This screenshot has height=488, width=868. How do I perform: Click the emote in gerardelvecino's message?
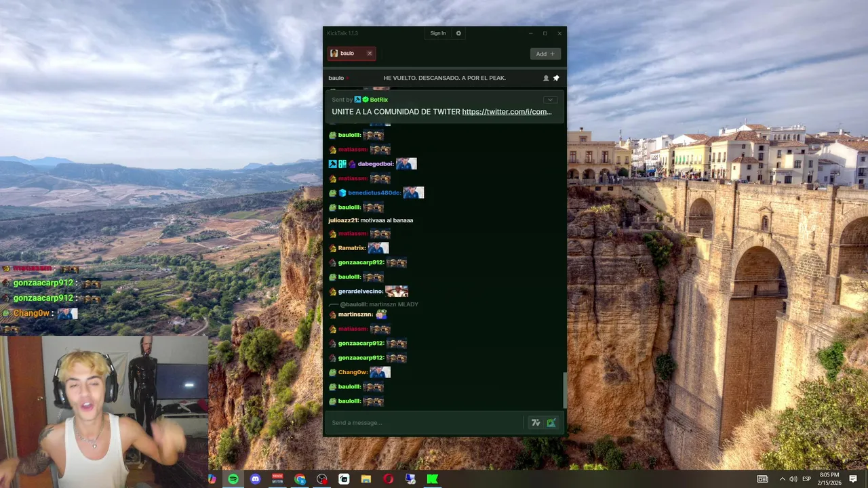pyautogui.click(x=397, y=291)
